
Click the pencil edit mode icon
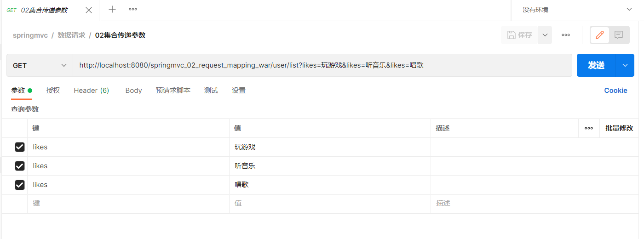[599, 35]
